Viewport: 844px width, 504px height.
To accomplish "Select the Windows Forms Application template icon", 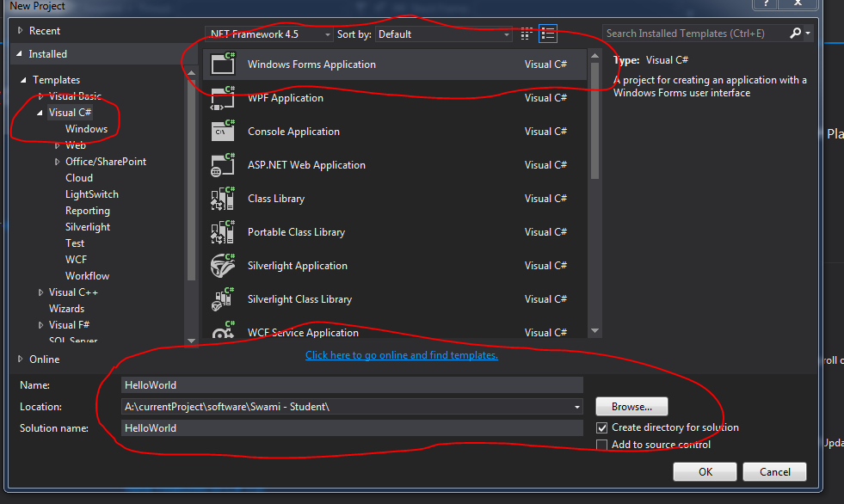I will [x=223, y=64].
